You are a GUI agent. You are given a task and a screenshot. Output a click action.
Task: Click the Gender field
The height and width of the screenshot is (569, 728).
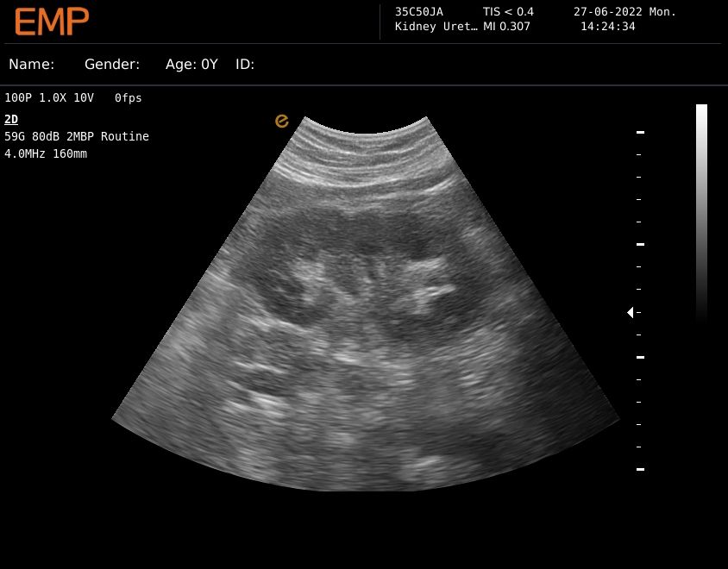[x=112, y=65]
